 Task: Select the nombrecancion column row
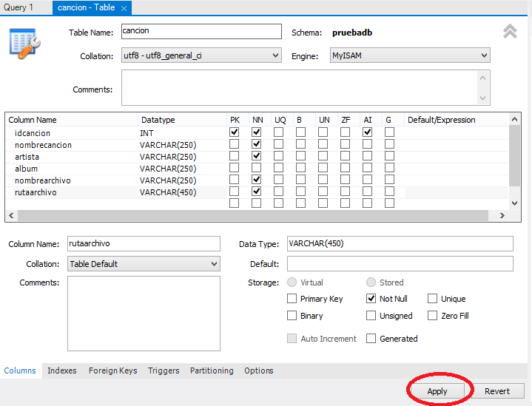point(257,145)
